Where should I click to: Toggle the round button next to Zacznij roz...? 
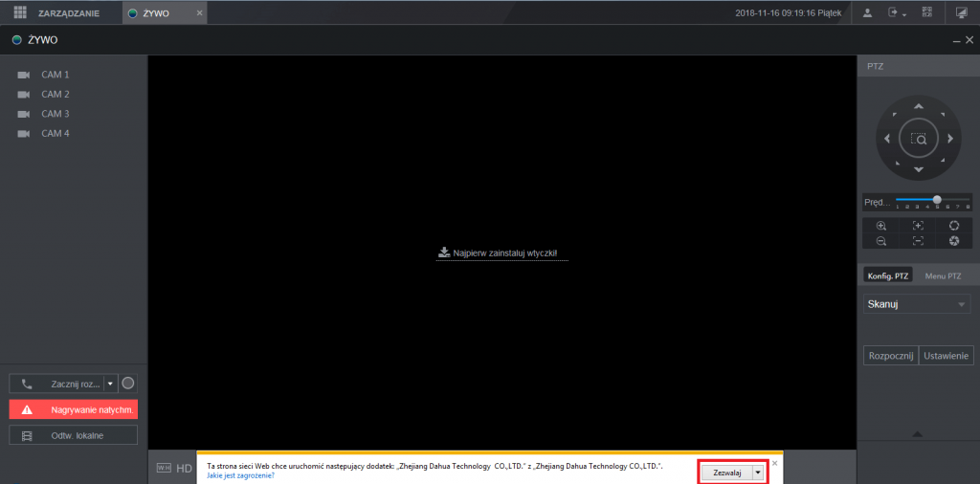(129, 384)
